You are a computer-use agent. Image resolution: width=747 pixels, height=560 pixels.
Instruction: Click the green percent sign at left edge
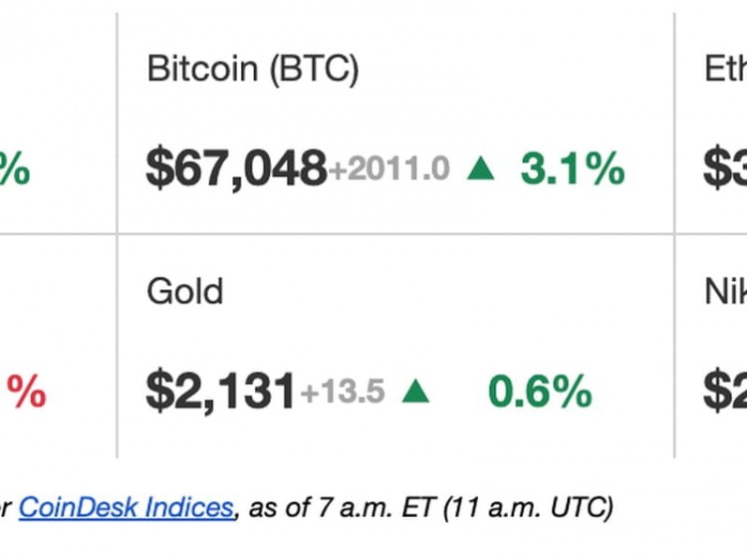pos(14,169)
